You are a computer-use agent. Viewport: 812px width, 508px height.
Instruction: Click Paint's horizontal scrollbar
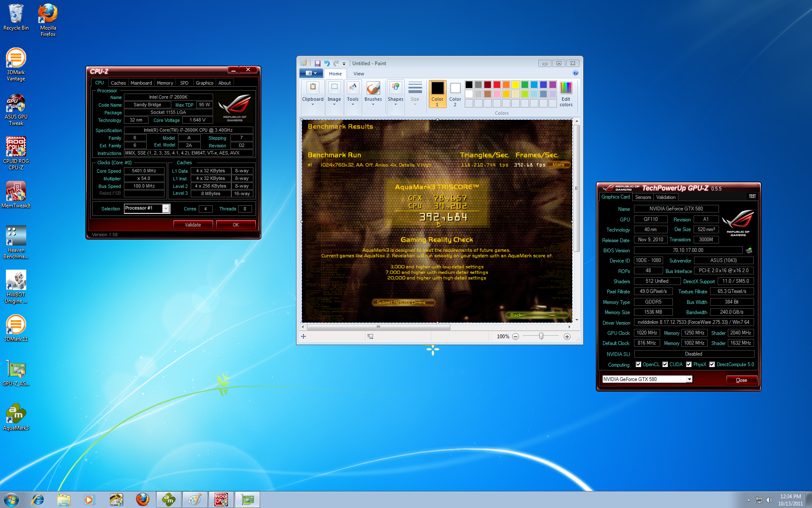379,327
